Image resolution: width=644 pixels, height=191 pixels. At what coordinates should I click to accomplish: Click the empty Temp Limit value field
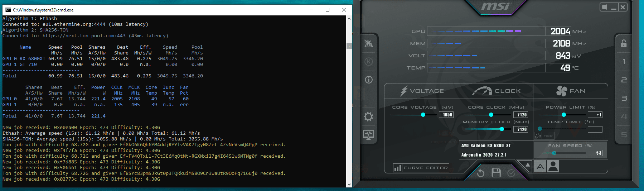[595, 129]
